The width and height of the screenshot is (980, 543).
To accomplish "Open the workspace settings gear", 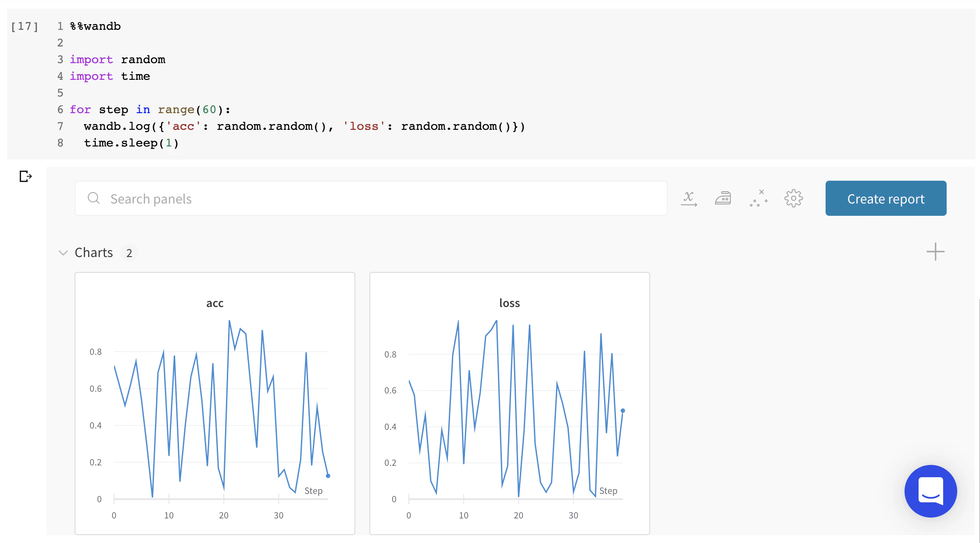I will [794, 198].
